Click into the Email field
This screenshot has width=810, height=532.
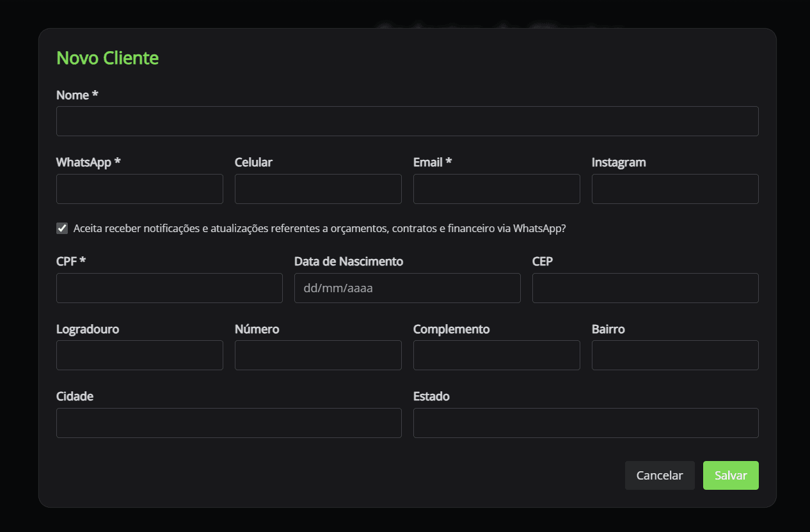[x=496, y=189]
